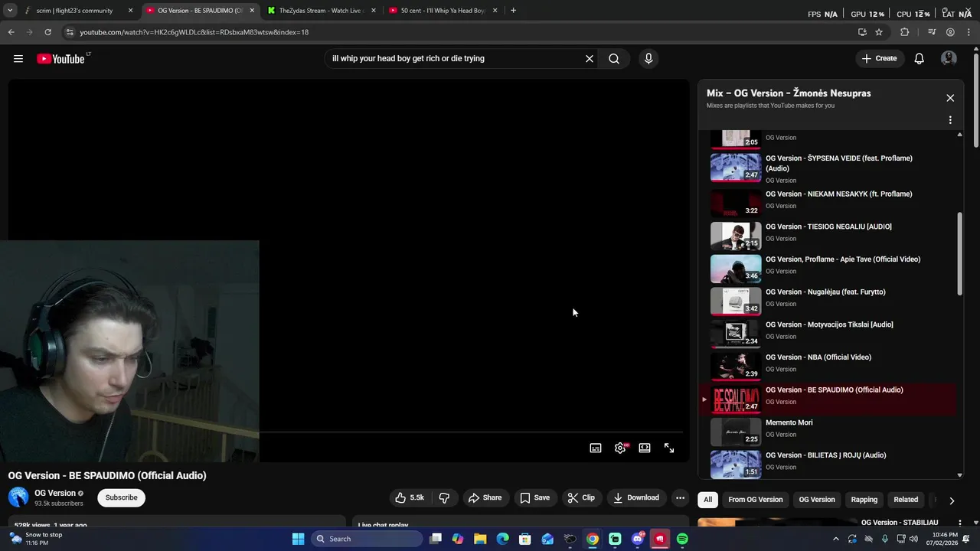Viewport: 980px width, 551px height.
Task: Open Windows Start menu
Action: [298, 539]
